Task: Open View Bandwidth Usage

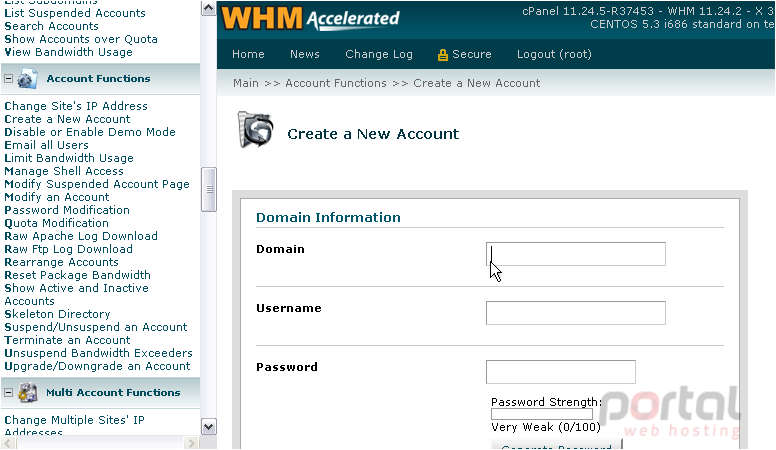Action: [68, 52]
